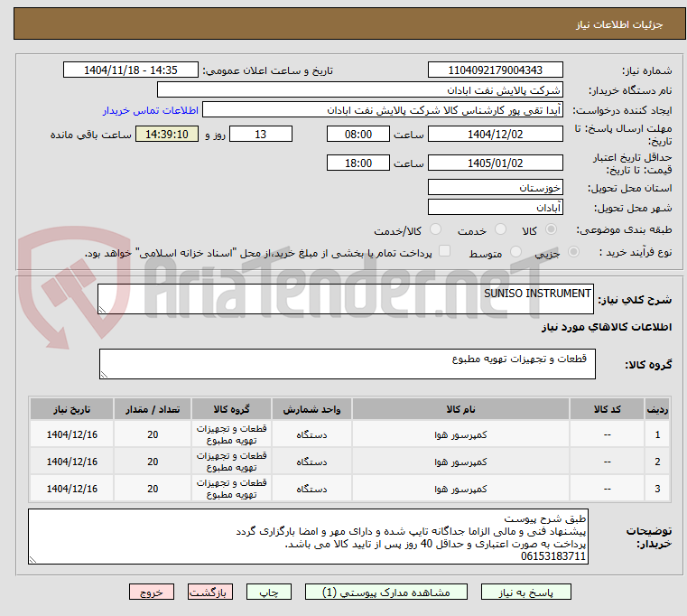This screenshot has width=687, height=616.
Task: Click the remaining time field 14:39:10
Action: pos(166,135)
